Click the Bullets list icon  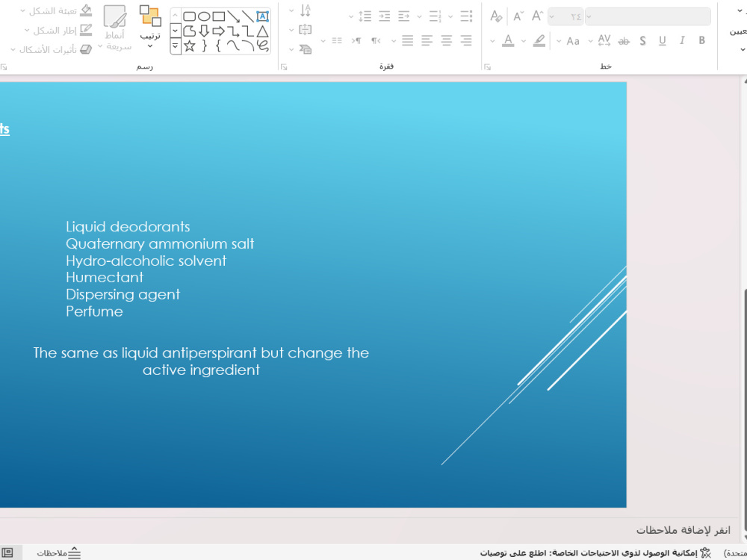[x=466, y=16]
